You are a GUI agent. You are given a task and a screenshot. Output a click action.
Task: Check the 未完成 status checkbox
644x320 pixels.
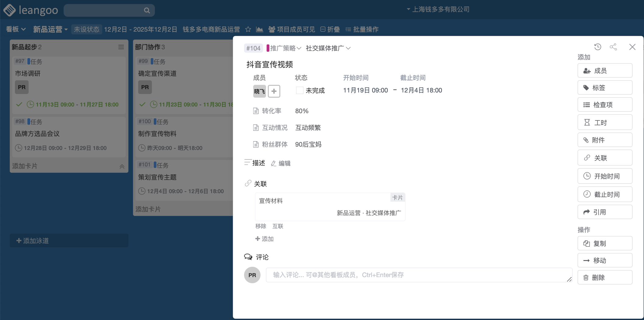click(299, 91)
